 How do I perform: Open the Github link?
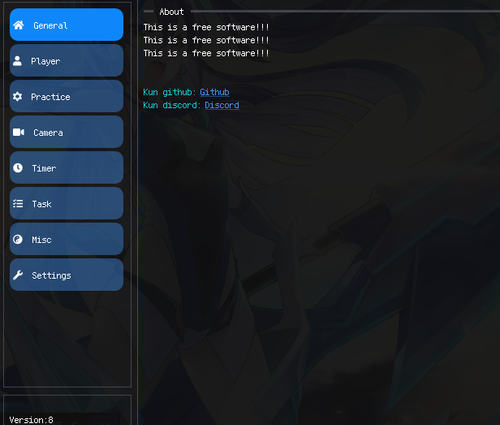click(x=215, y=92)
